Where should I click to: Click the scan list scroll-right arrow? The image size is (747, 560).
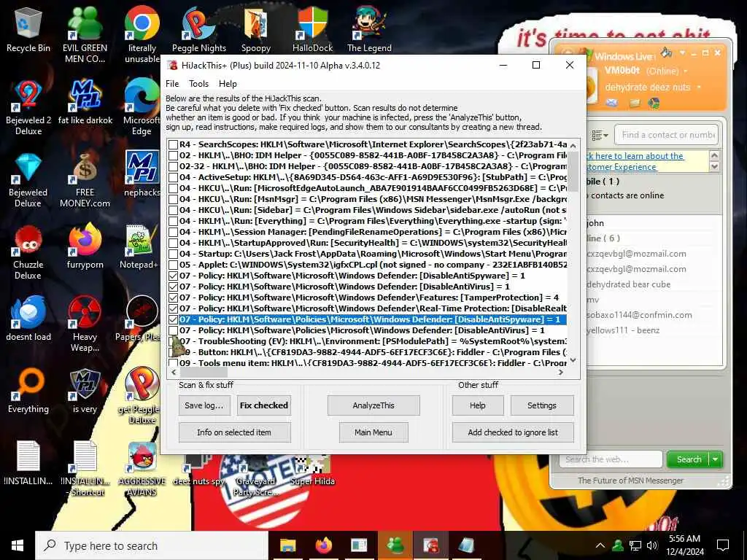[x=561, y=373]
